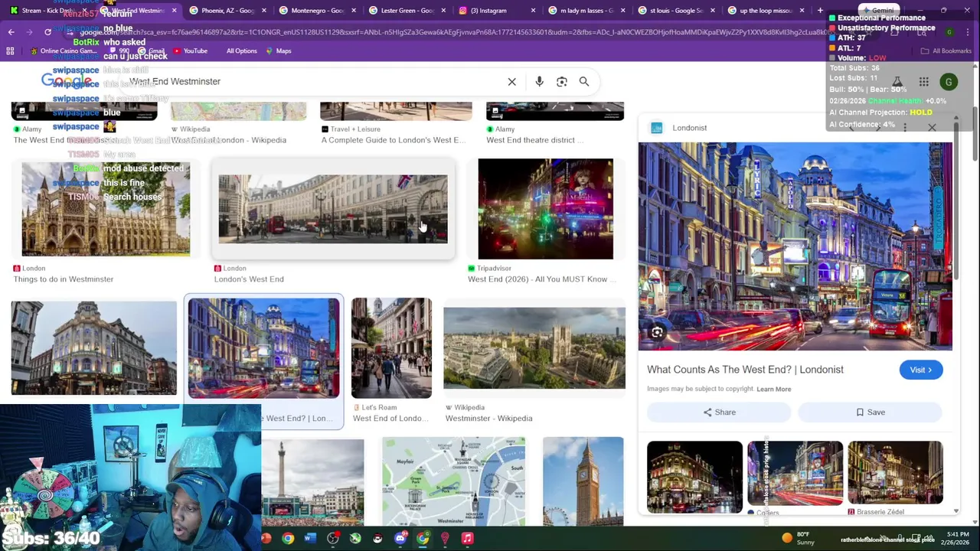The image size is (980, 551).
Task: Open the Brasserie Zédel related image
Action: (x=895, y=473)
